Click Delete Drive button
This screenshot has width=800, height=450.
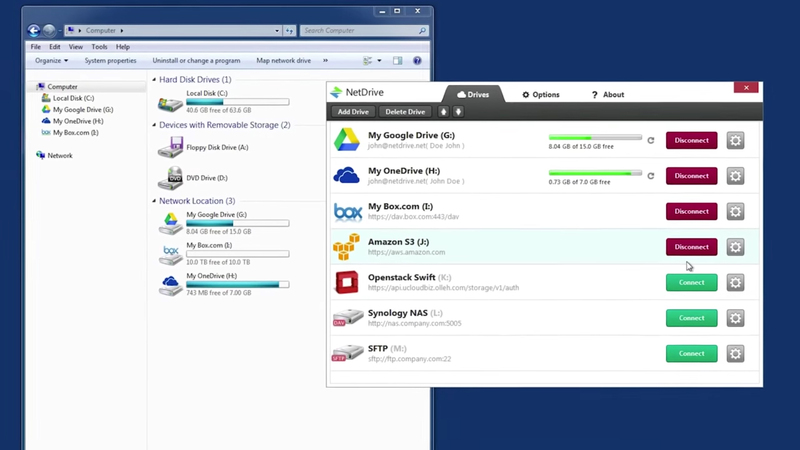(x=405, y=112)
